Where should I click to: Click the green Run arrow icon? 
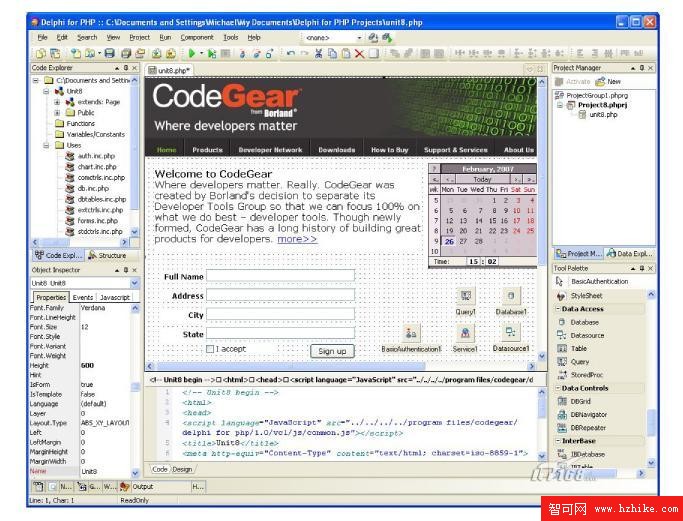pos(191,54)
